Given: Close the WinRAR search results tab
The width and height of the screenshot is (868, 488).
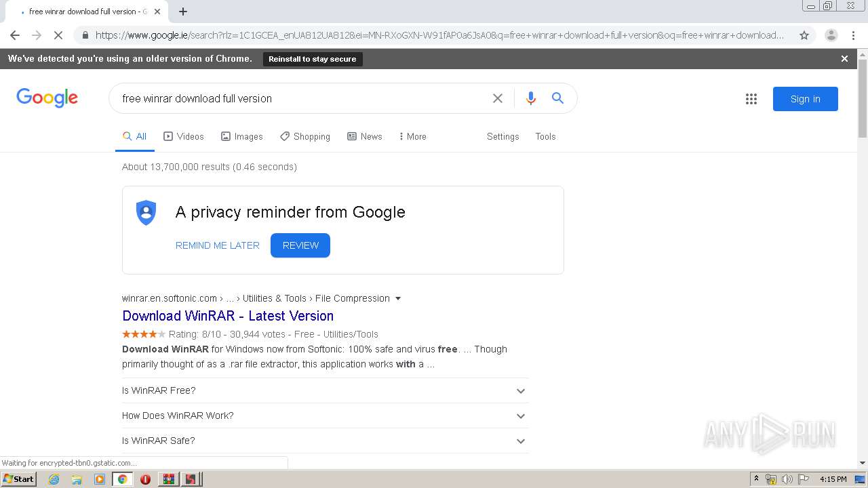Looking at the screenshot, I should click(x=157, y=12).
